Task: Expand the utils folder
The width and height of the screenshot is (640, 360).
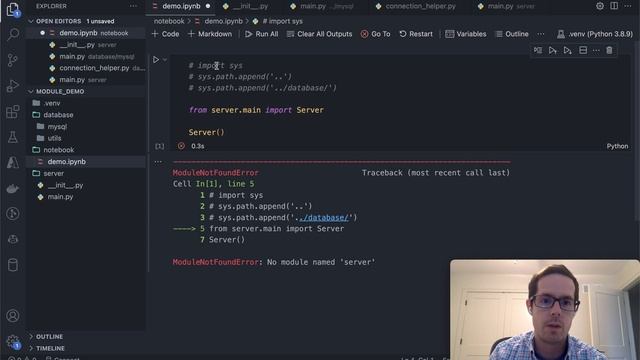Action: pos(54,138)
